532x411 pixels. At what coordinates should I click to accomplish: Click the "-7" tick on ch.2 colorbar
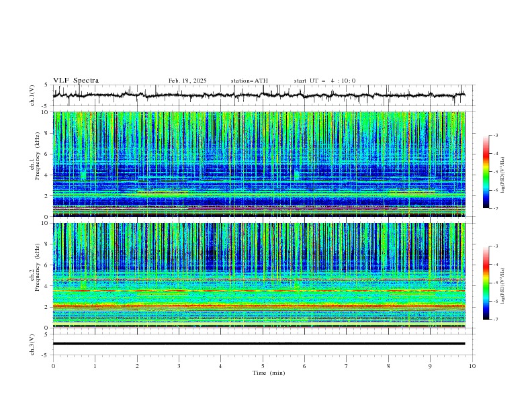496,320
